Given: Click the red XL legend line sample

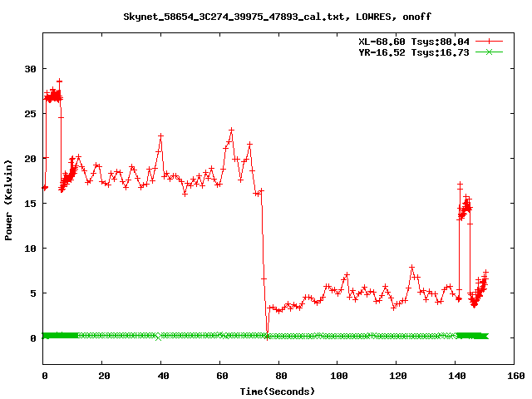Looking at the screenshot, I should pyautogui.click(x=489, y=42).
